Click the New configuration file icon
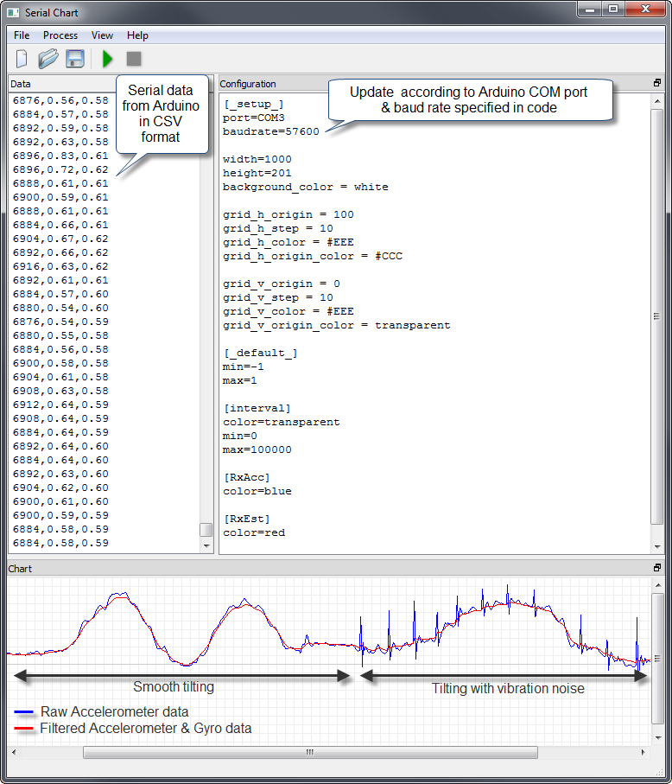 [x=22, y=59]
